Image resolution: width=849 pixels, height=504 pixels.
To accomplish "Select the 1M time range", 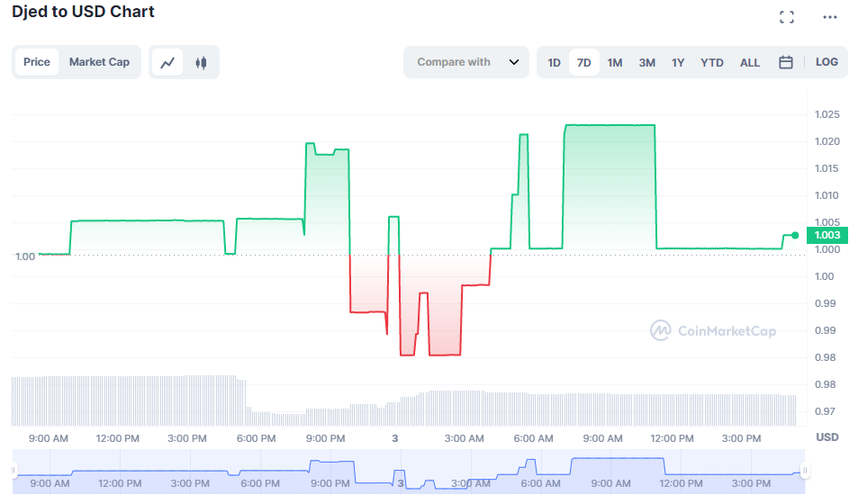I will 615,63.
